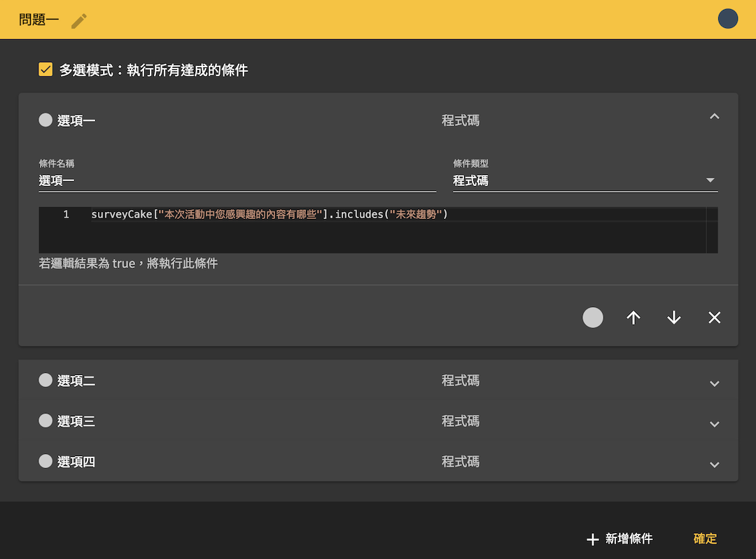Screen dimensions: 756x559
Task: Click the 選項三 row label
Action: pyautogui.click(x=76, y=421)
